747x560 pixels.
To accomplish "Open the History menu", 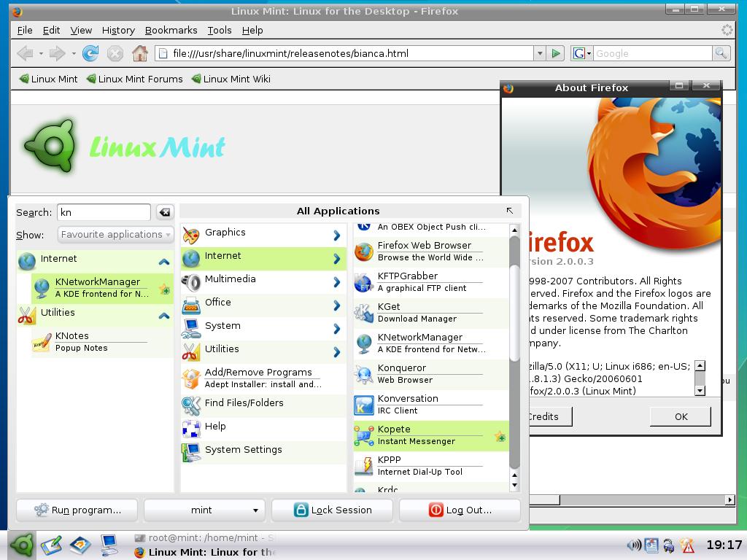I will click(118, 31).
